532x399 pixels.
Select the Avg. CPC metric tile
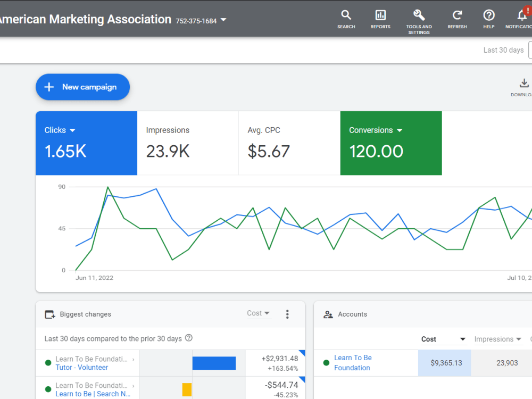click(289, 143)
